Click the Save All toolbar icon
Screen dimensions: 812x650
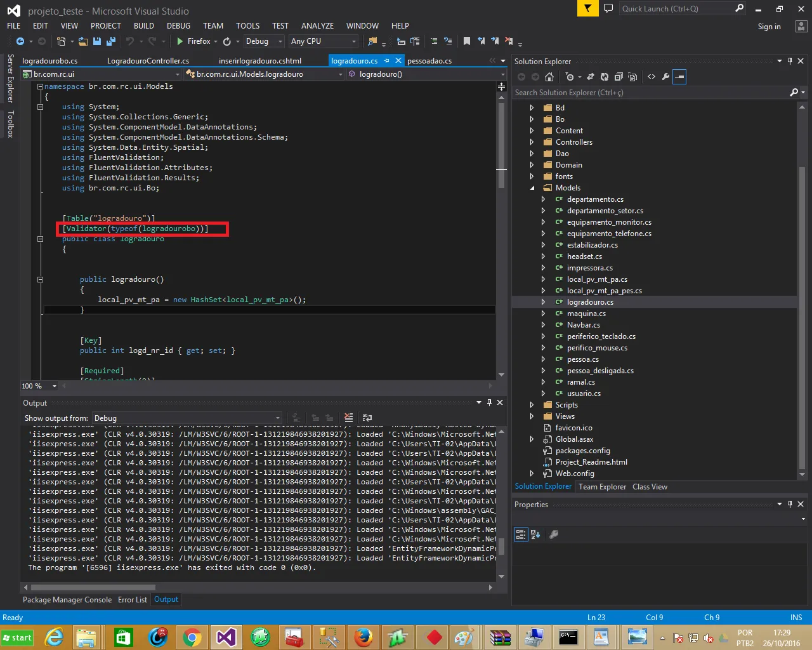[111, 41]
